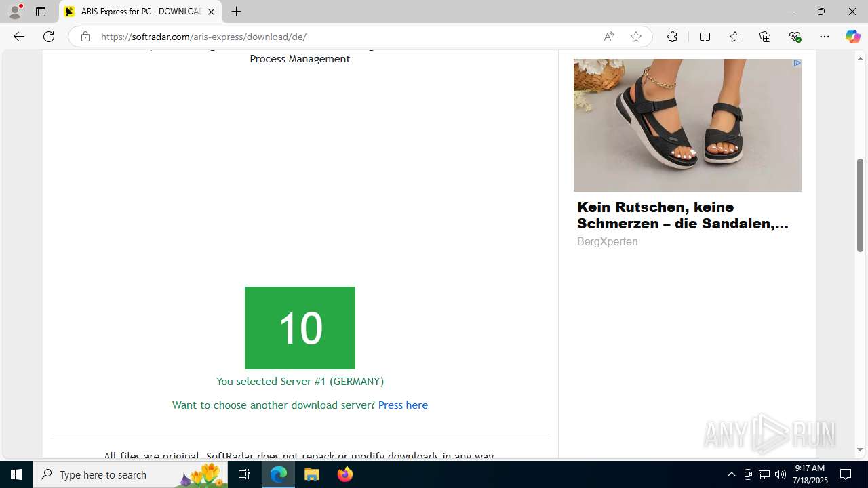Screen dimensions: 868x488
Task: Open the browser profile icon
Action: [15, 12]
